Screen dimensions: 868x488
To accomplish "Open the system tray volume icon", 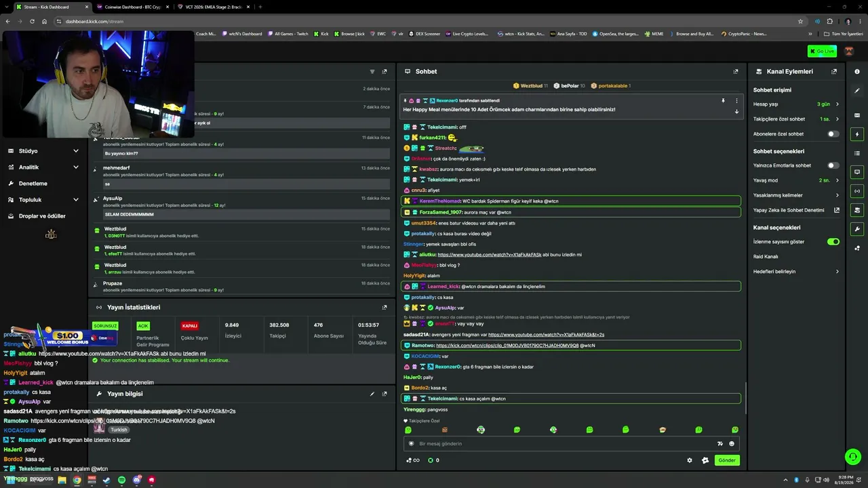I will tap(825, 480).
